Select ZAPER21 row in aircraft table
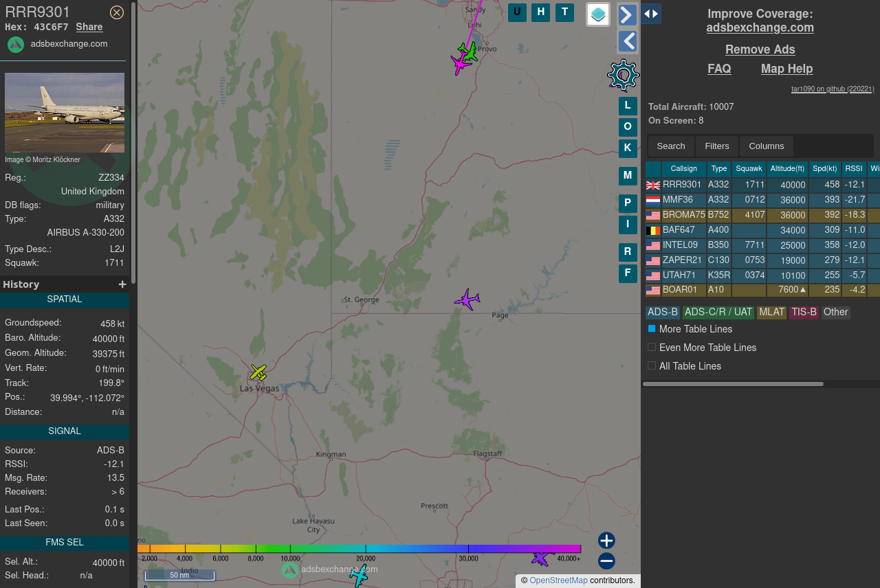The height and width of the screenshot is (588, 880). click(762, 260)
